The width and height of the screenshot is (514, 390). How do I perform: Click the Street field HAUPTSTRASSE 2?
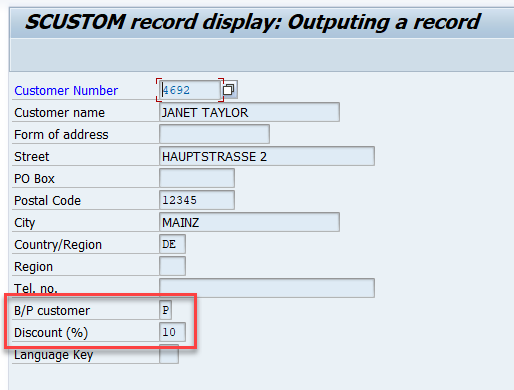(267, 156)
